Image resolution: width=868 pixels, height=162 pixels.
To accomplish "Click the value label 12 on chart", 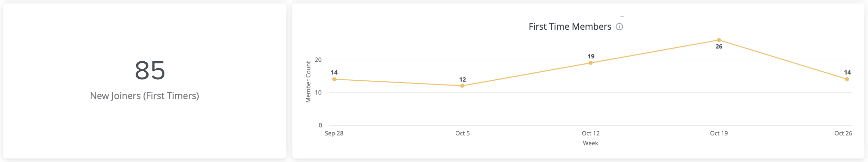I will (x=462, y=80).
